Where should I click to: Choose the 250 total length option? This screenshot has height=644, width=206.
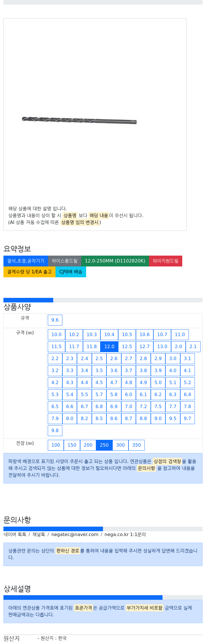pyautogui.click(x=104, y=445)
